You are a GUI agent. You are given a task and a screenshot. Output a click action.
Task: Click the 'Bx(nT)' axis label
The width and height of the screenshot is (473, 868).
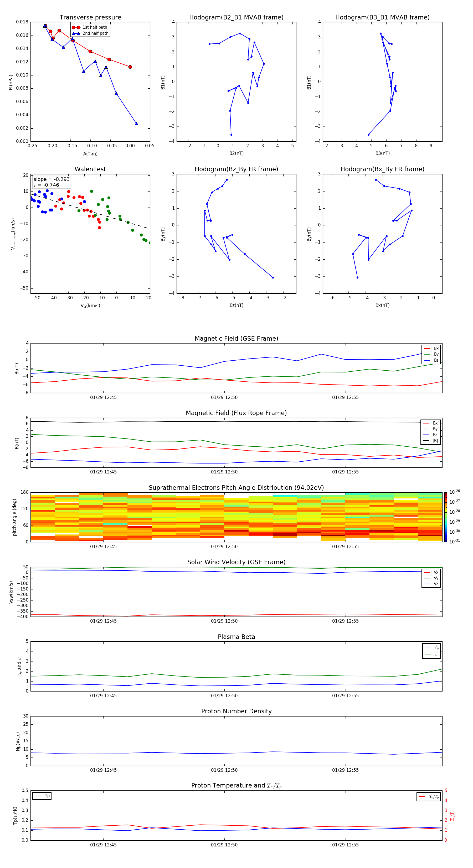(x=382, y=305)
